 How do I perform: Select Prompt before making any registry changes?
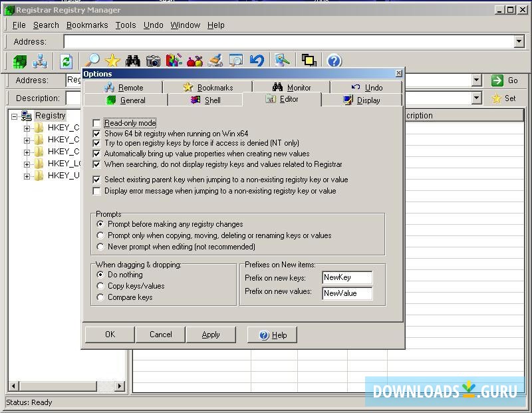(100, 224)
